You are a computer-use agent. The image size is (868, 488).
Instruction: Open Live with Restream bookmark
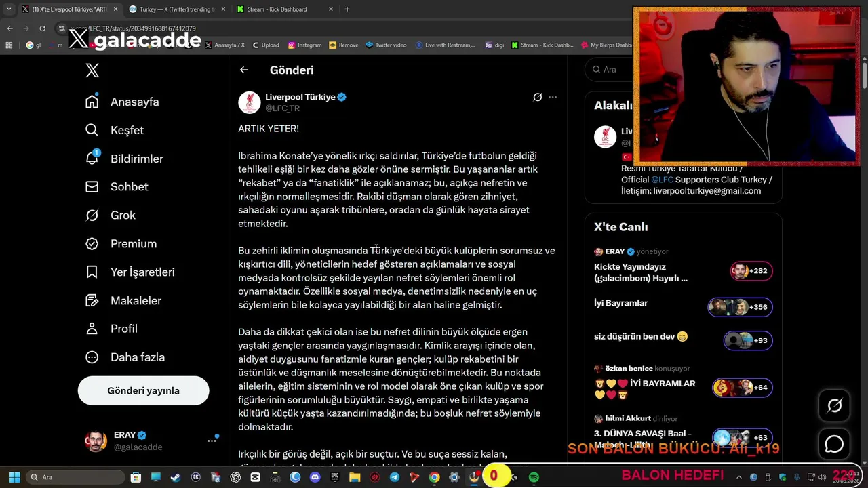[445, 45]
